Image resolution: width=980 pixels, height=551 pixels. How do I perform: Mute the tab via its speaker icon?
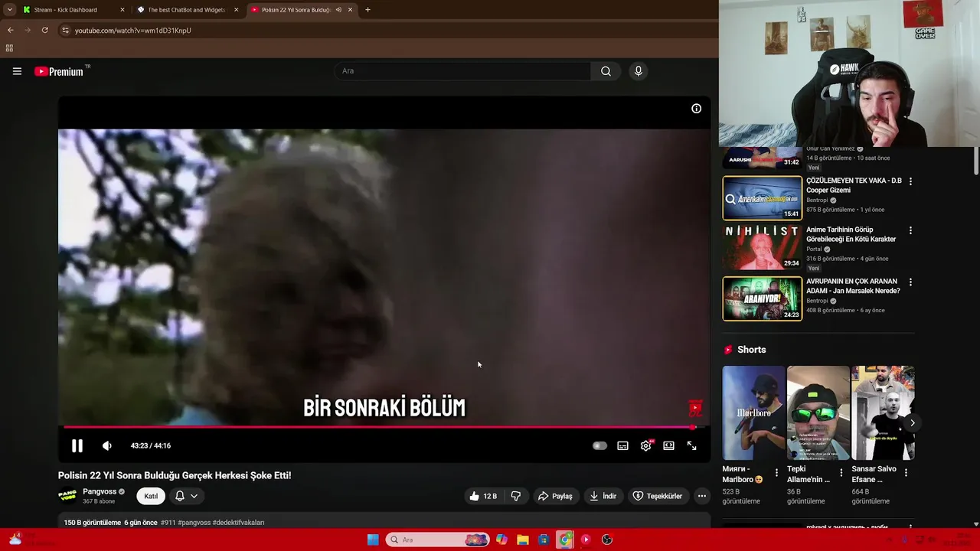pyautogui.click(x=338, y=10)
